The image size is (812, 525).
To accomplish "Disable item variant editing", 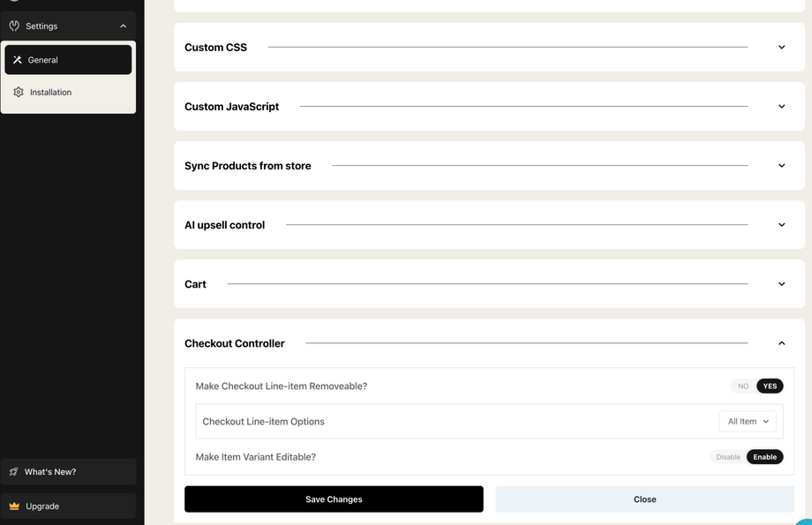I will 728,457.
